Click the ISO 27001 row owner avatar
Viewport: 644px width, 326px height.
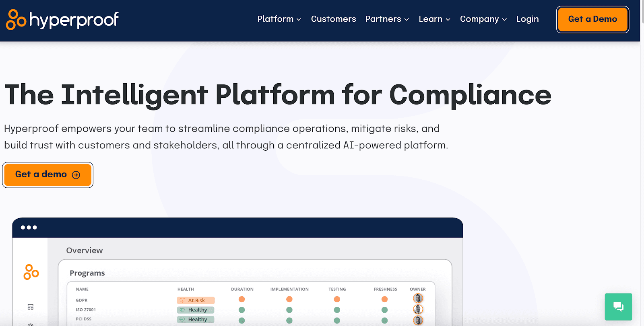pyautogui.click(x=418, y=309)
